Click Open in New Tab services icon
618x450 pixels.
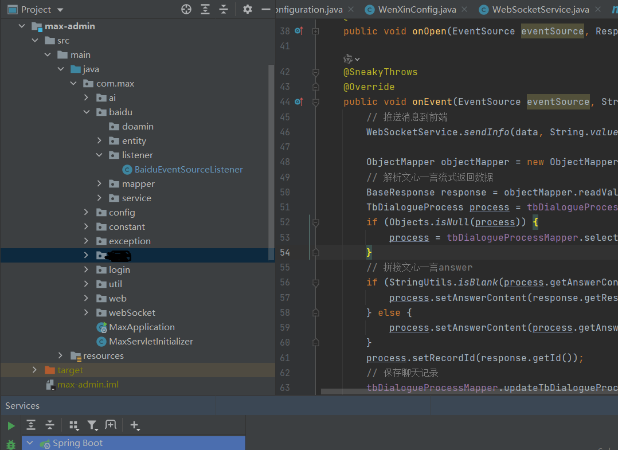111,425
